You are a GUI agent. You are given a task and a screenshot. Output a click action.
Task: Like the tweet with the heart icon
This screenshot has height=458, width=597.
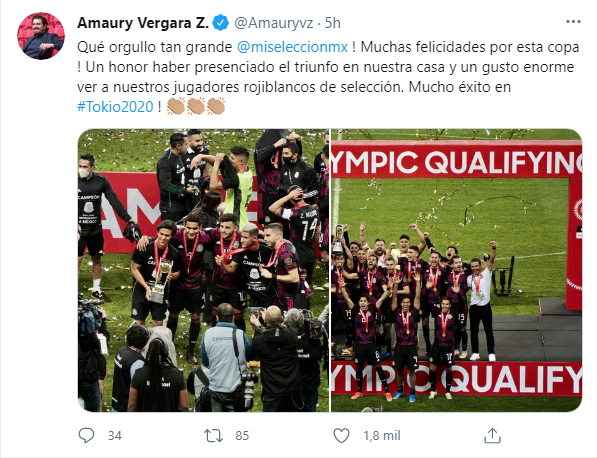point(341,436)
